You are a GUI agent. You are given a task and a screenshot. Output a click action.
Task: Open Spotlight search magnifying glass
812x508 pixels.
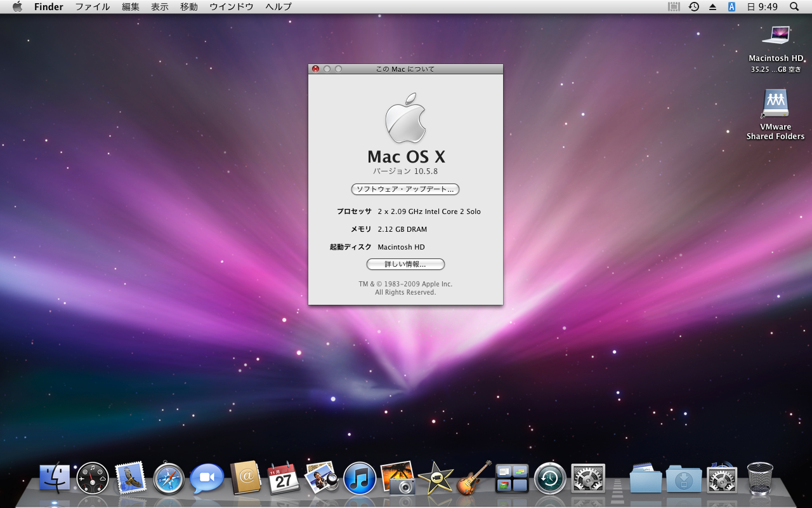pyautogui.click(x=794, y=6)
